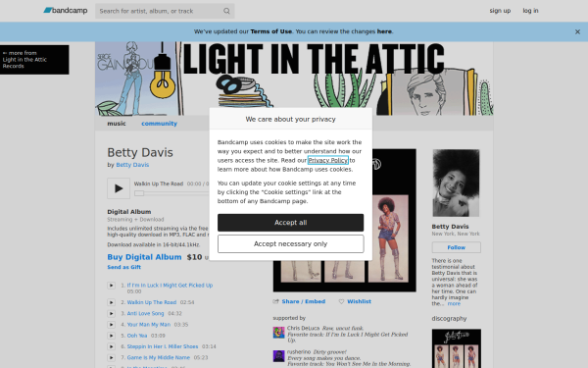Open rusherino supporter avatar

point(278,356)
